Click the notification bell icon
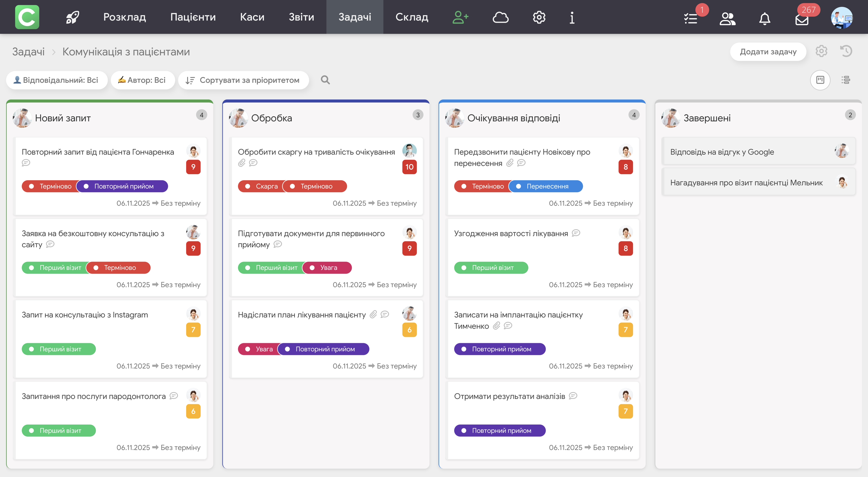 pos(765,18)
